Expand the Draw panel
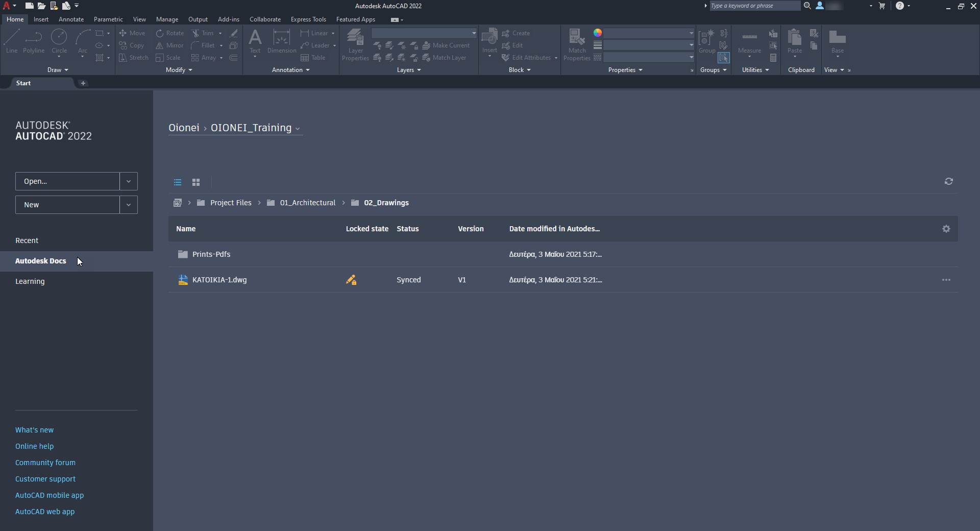The width and height of the screenshot is (980, 531). point(58,70)
